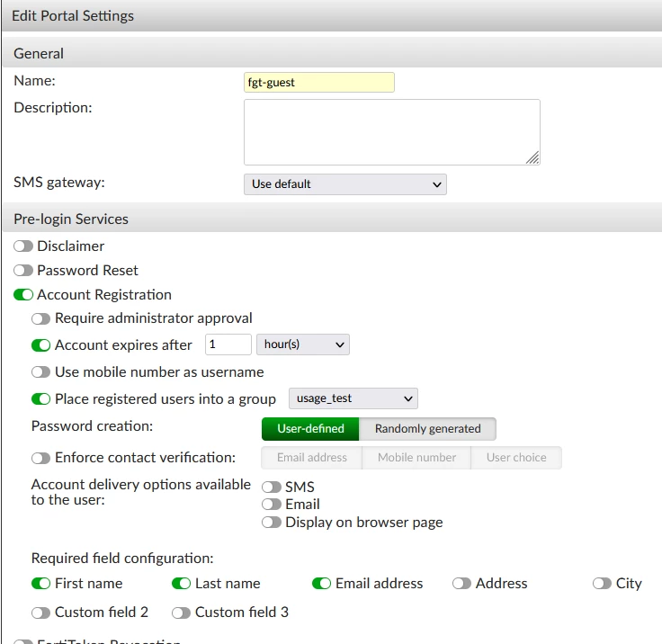
Task: Click the General section header
Action: 332,54
